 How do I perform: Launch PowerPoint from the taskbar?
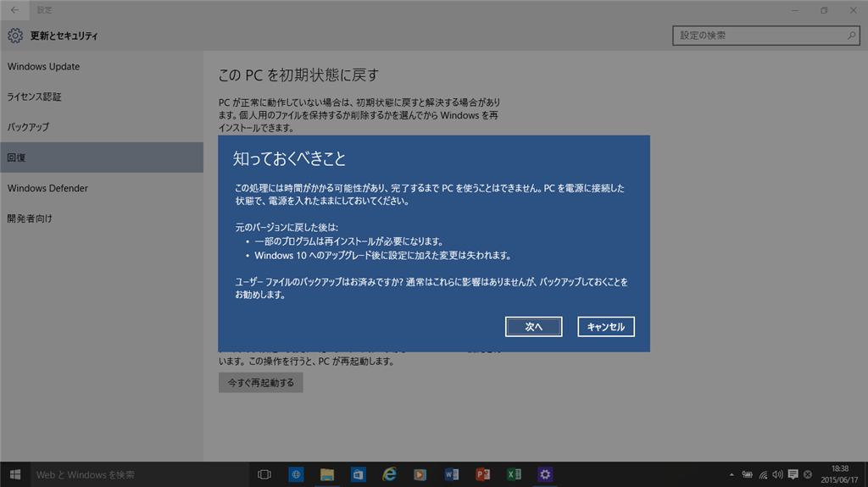click(x=482, y=474)
